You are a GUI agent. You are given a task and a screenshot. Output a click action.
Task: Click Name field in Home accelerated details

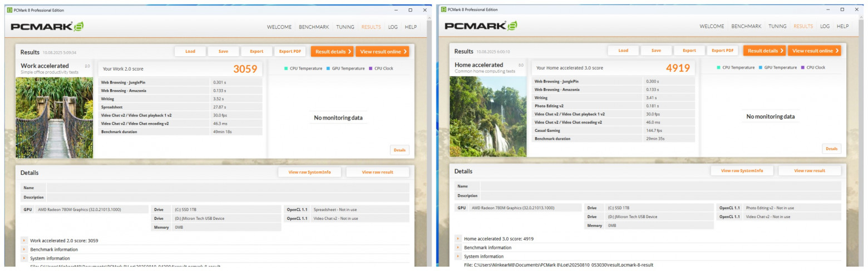coord(661,186)
